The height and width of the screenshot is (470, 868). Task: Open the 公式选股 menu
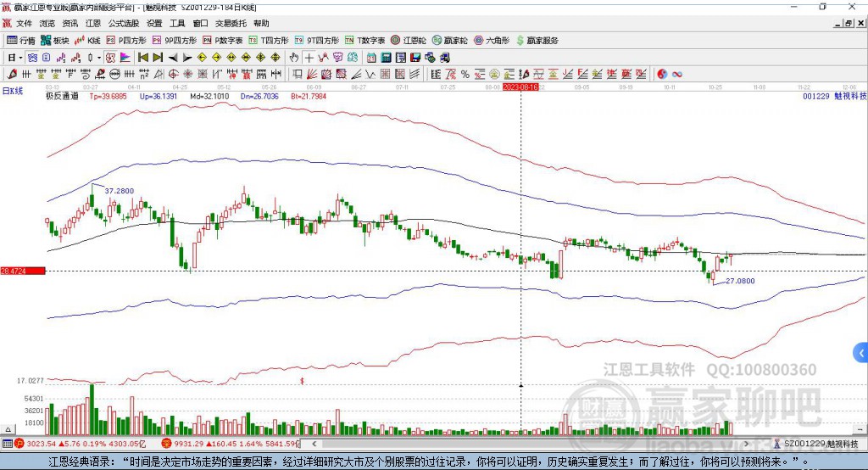[124, 23]
